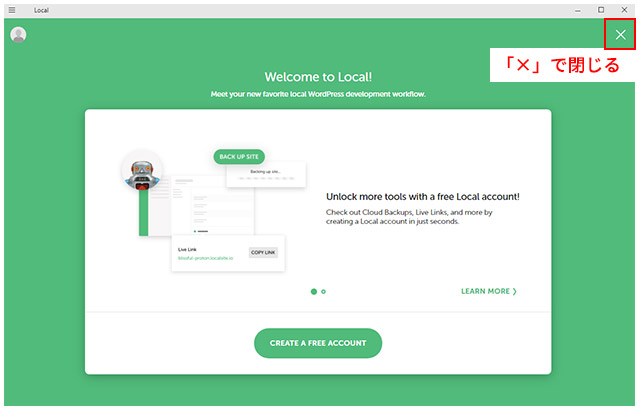Image resolution: width=640 pixels, height=410 pixels.
Task: Click the 'Welcome to Local!' heading
Action: (318, 77)
